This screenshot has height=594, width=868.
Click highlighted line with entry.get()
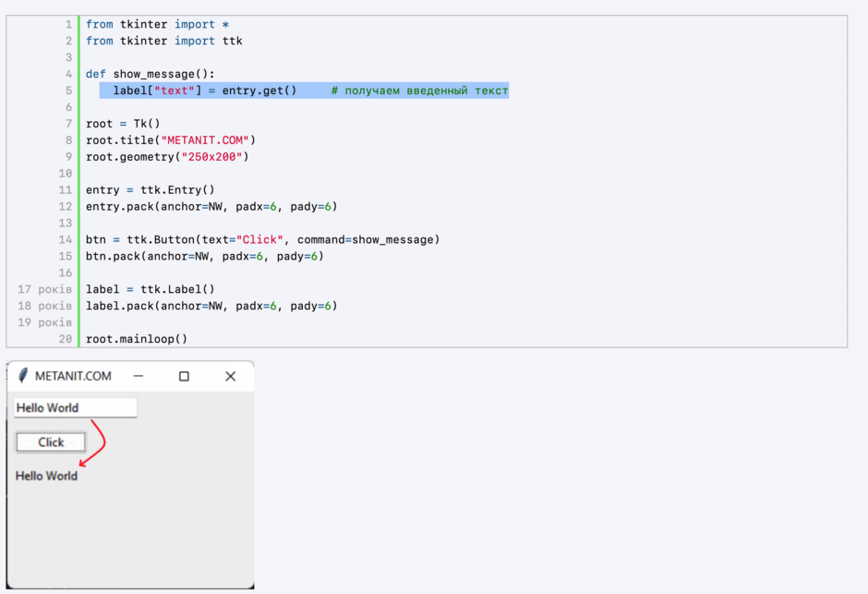coord(304,91)
